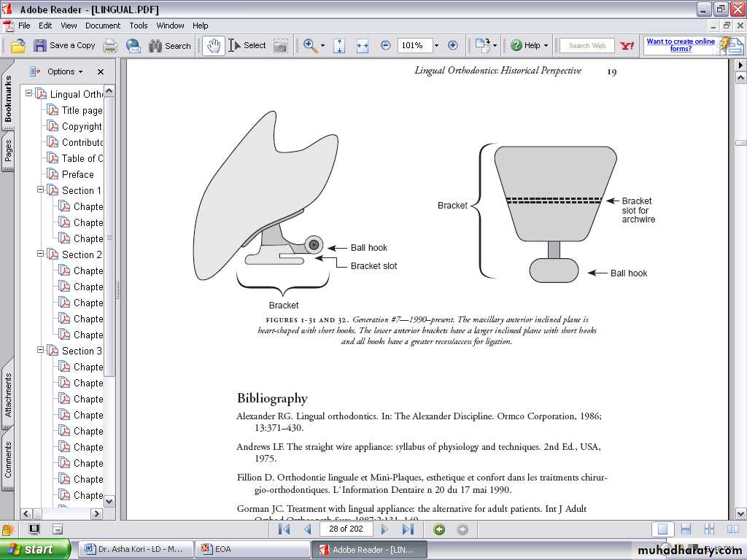Enable Continuous page layout
This screenshot has width=747, height=560.
[686, 529]
